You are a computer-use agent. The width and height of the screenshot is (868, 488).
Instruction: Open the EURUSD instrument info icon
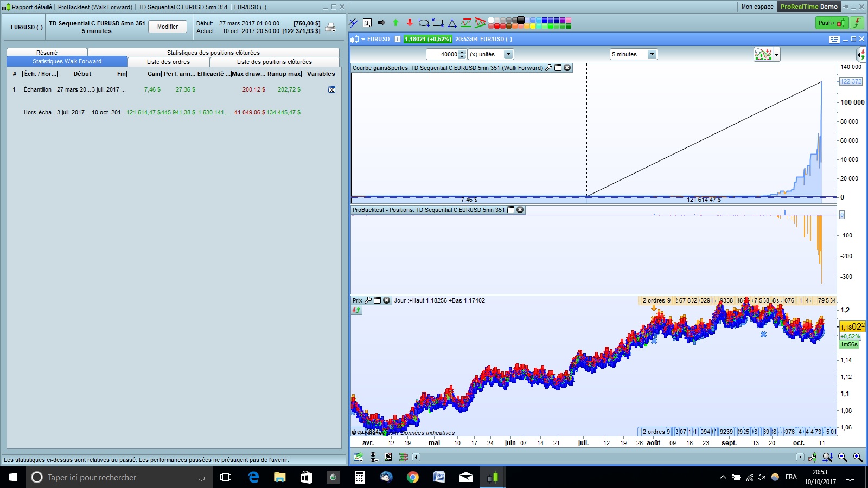[x=398, y=39]
